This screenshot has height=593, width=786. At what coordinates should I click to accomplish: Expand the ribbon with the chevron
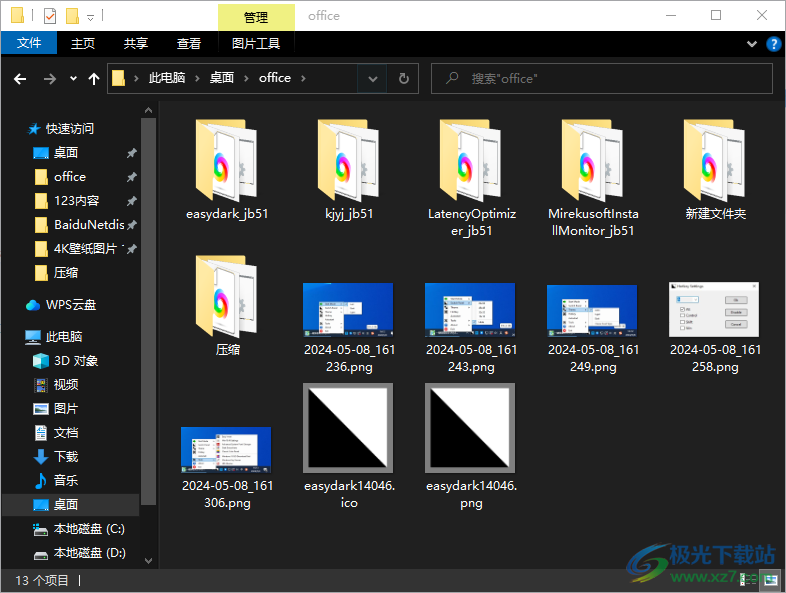tap(751, 44)
